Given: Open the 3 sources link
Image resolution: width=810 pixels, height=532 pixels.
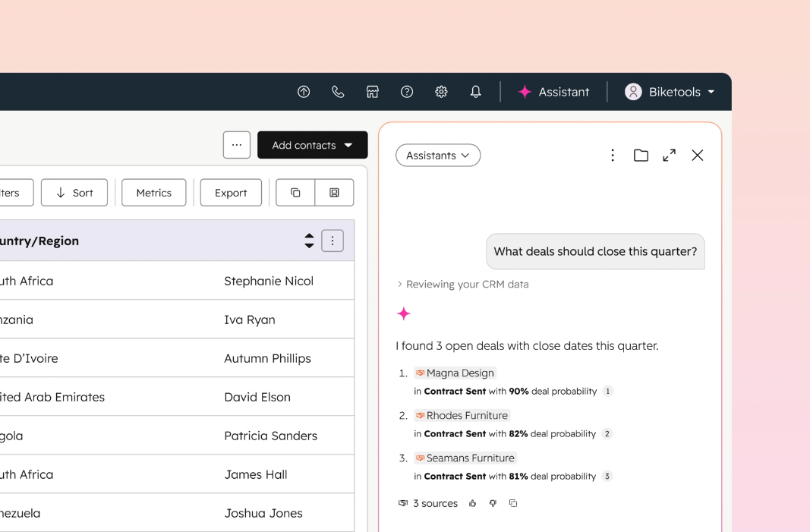Looking at the screenshot, I should pyautogui.click(x=427, y=504).
